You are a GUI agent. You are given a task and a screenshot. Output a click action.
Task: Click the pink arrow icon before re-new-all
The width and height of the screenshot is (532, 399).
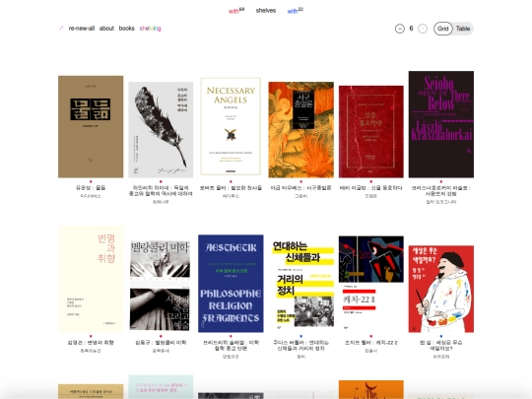(x=61, y=29)
